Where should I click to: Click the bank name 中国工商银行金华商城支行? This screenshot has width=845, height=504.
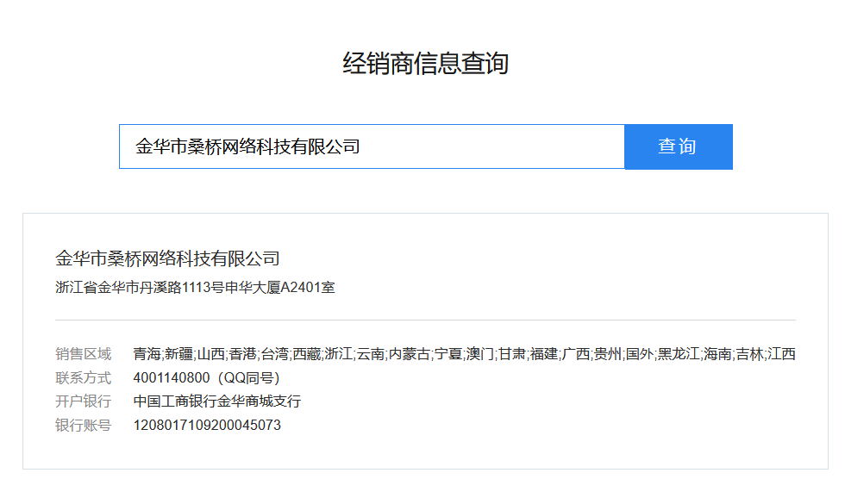click(217, 401)
